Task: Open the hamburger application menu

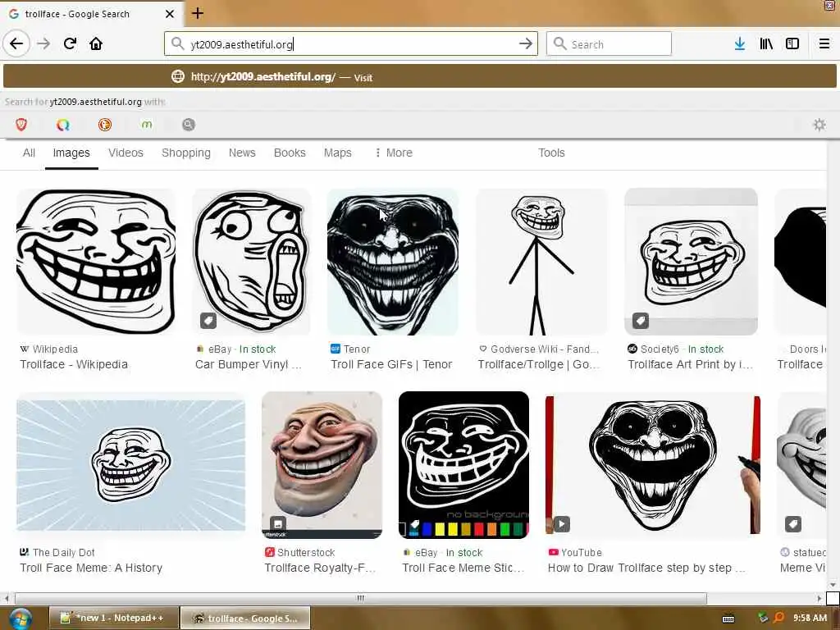Action: [x=824, y=43]
